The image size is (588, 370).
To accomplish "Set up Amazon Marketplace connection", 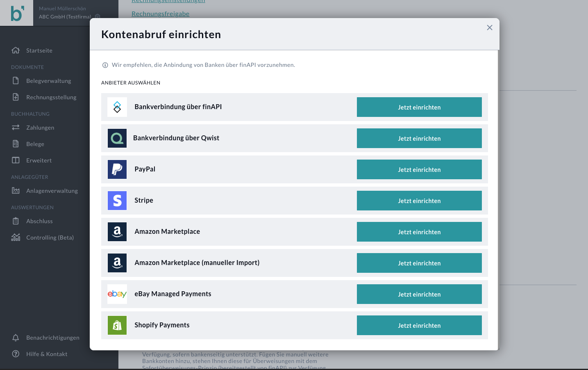I will tap(419, 232).
